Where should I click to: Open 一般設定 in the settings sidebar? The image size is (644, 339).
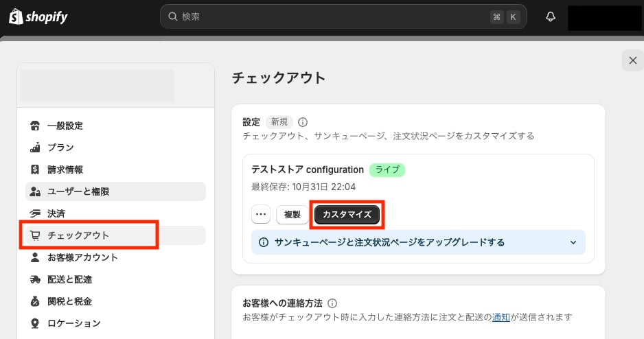pos(65,126)
